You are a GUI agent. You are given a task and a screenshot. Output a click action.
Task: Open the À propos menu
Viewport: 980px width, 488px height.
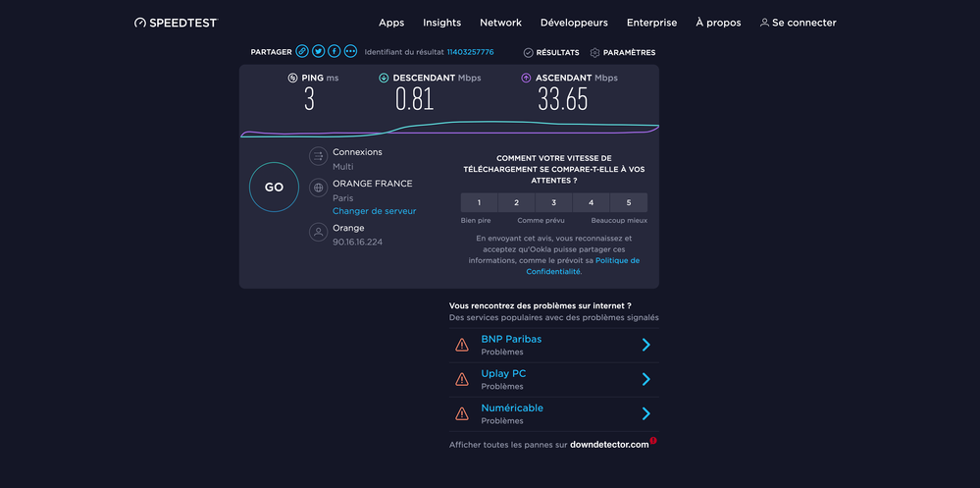(x=718, y=23)
